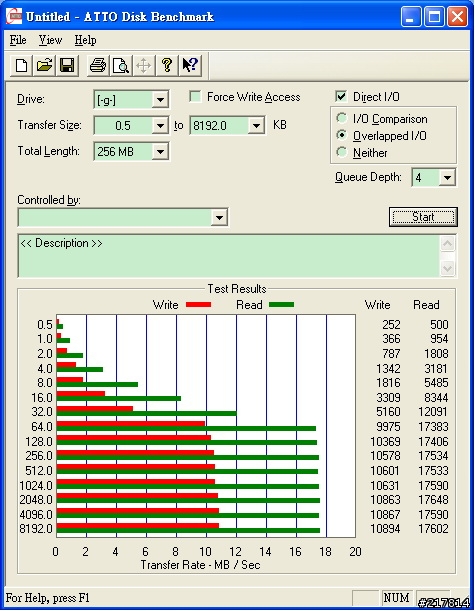Click the grayed move arrows icon

[143, 65]
